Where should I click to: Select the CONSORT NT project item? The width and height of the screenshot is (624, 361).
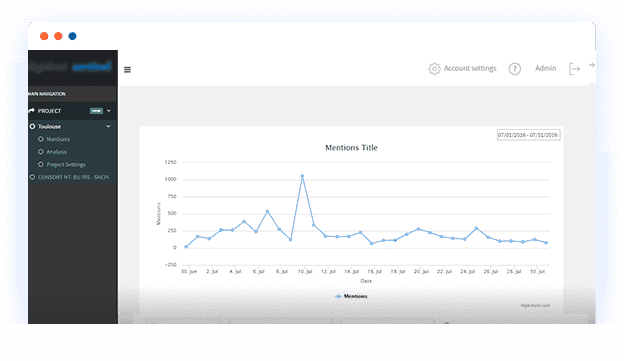pos(73,177)
